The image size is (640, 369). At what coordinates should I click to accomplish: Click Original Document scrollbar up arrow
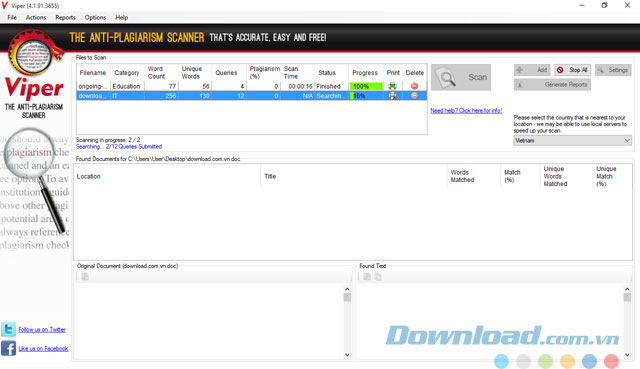point(347,289)
